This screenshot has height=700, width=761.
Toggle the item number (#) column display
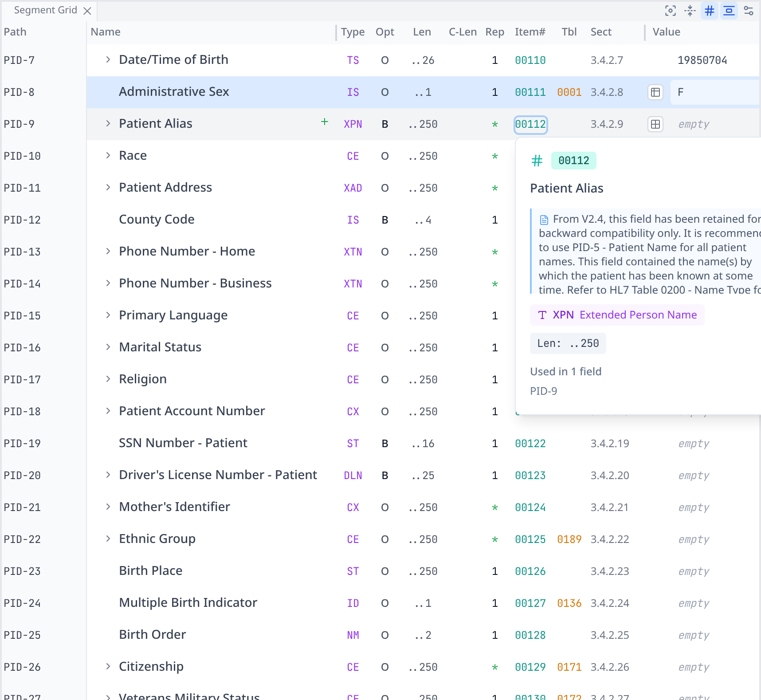point(710,11)
